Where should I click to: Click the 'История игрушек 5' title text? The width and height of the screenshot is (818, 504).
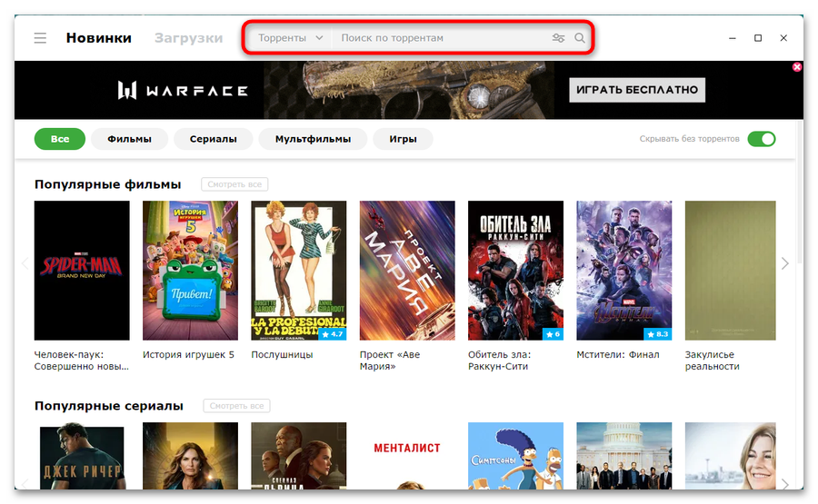(x=188, y=354)
